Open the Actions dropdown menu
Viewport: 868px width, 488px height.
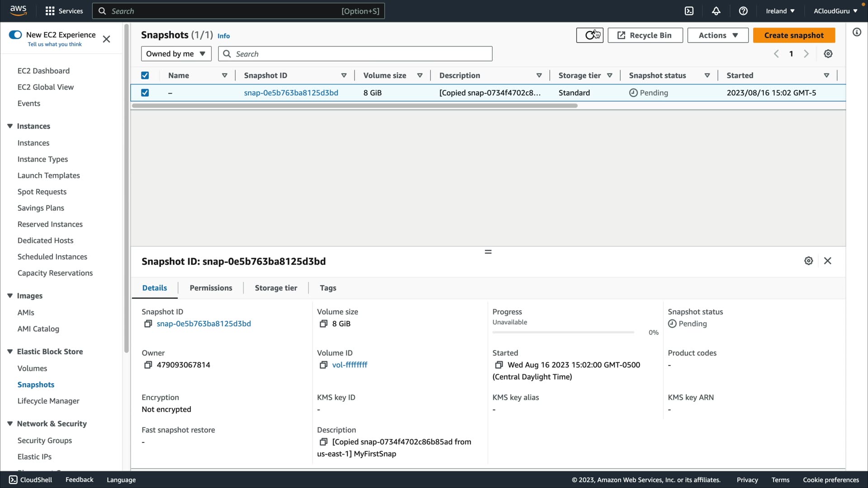717,35
